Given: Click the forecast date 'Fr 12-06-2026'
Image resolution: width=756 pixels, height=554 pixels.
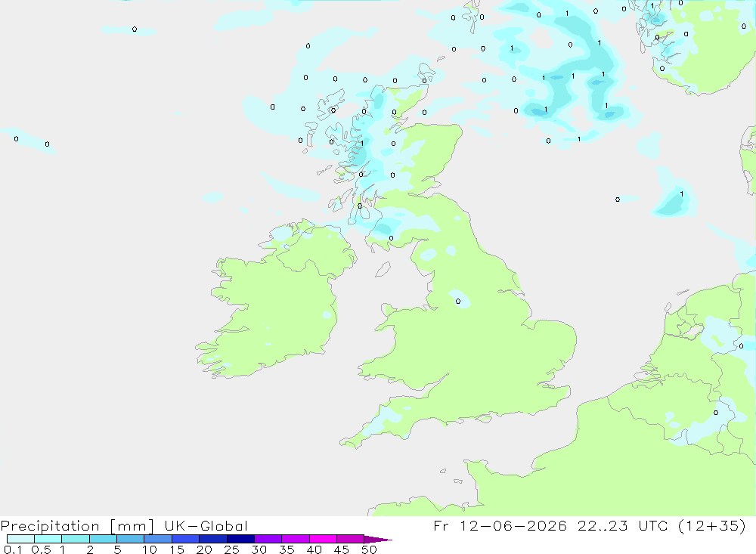Looking at the screenshot, I should point(500,525).
